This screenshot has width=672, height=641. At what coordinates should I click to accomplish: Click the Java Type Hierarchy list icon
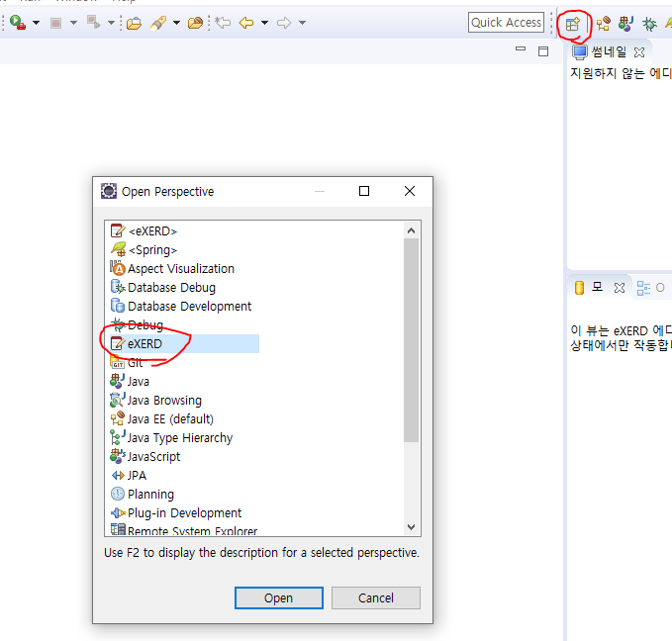tap(118, 437)
